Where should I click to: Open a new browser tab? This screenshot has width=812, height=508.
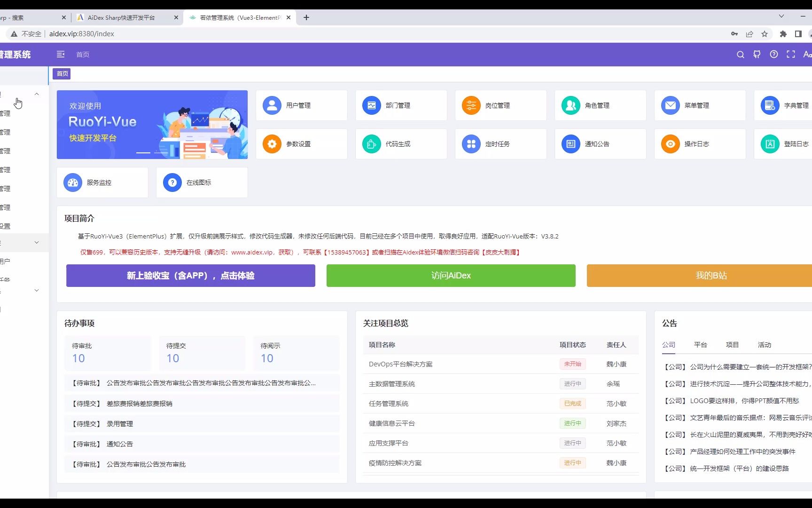coord(306,17)
